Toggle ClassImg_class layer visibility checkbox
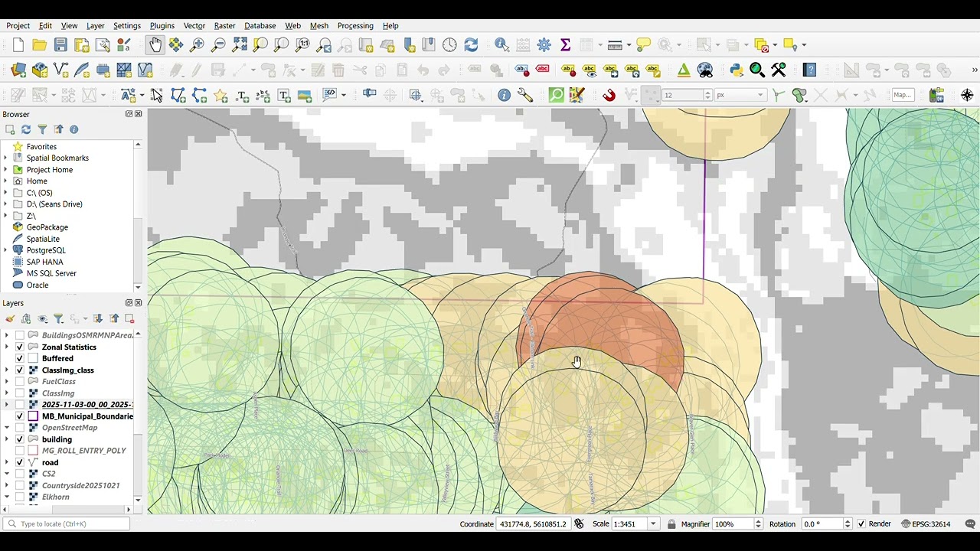The image size is (980, 551). tap(20, 370)
